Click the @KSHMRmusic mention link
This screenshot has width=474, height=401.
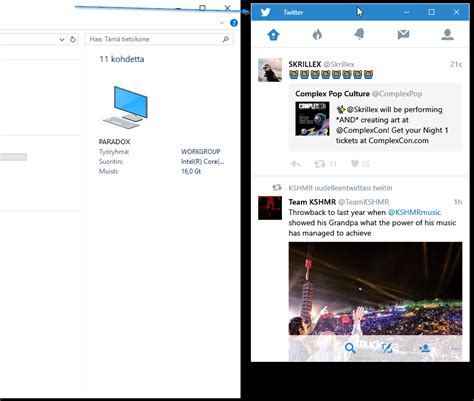pos(414,212)
